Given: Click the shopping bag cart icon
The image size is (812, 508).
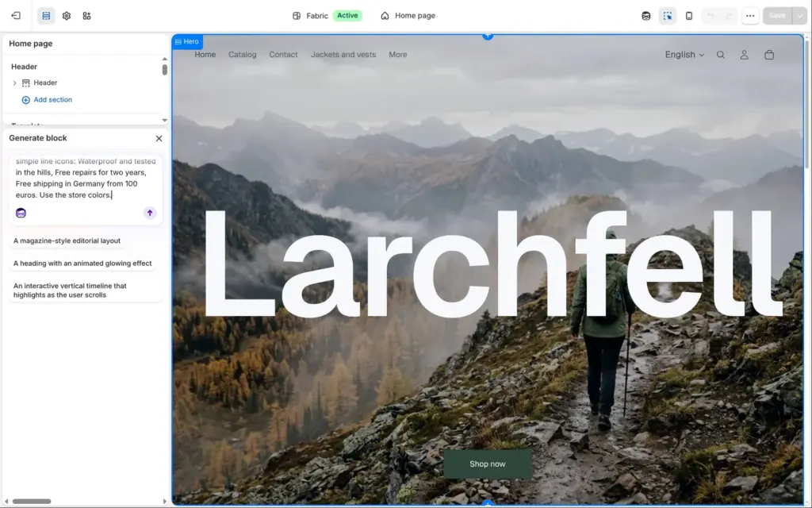Looking at the screenshot, I should click(x=769, y=55).
